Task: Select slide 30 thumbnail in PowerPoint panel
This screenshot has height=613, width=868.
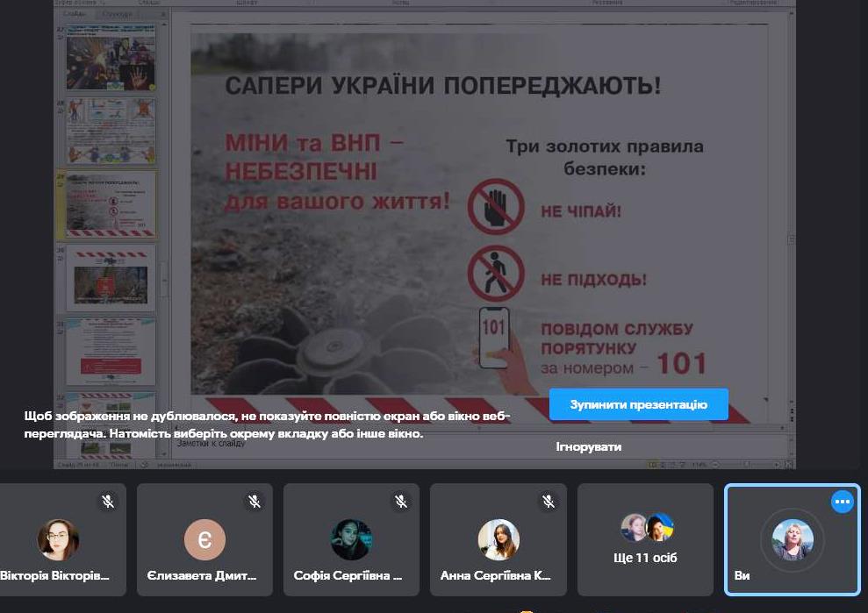Action: [111, 278]
